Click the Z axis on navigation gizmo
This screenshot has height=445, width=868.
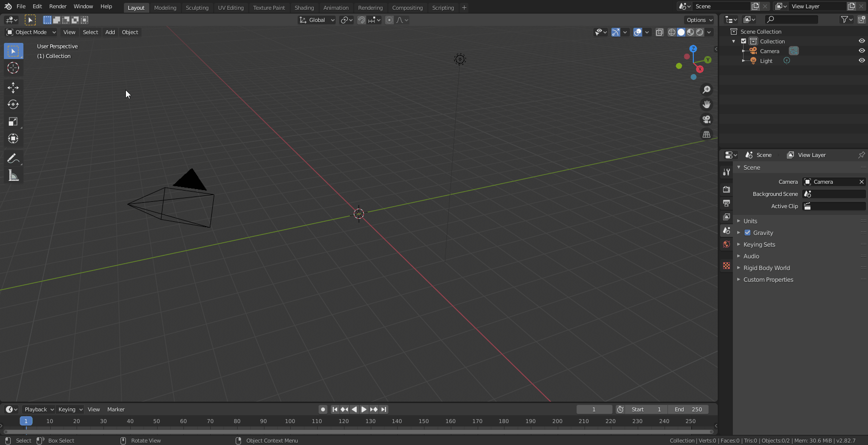pyautogui.click(x=693, y=49)
